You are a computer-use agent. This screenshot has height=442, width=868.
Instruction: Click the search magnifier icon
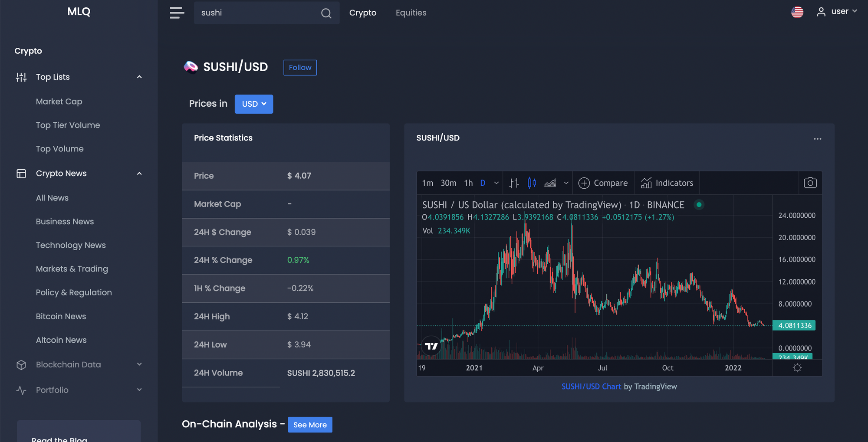tap(326, 13)
